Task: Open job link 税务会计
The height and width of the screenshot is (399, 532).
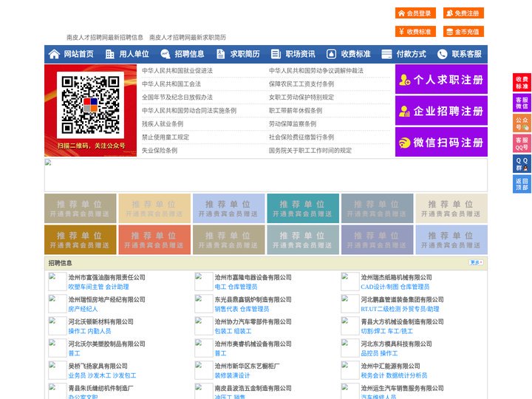Action: [372, 375]
